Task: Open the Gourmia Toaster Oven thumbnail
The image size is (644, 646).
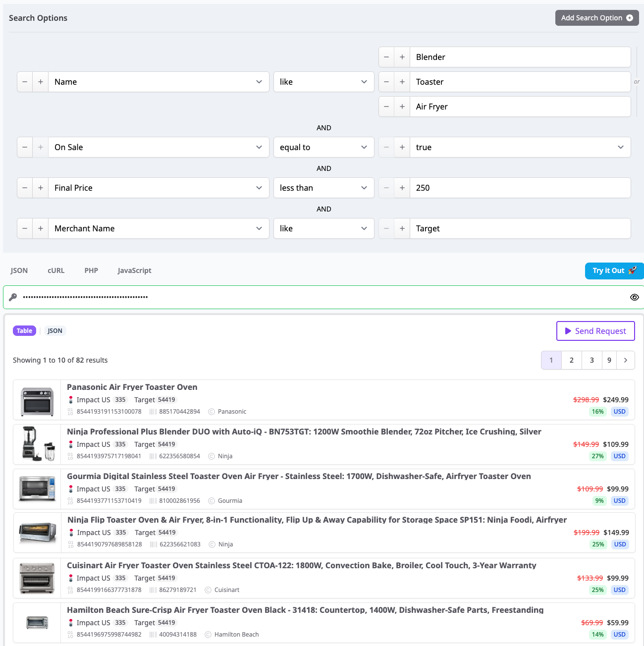Action: coord(37,489)
